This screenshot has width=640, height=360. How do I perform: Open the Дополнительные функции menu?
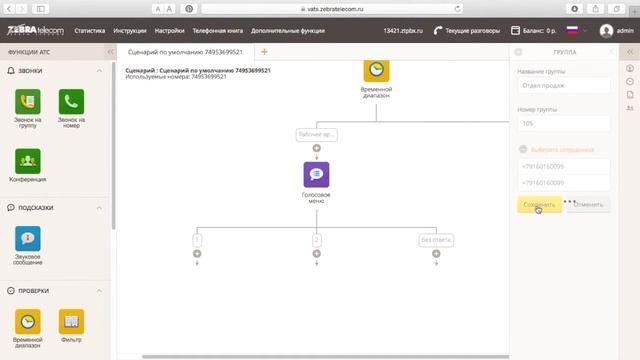pyautogui.click(x=288, y=31)
